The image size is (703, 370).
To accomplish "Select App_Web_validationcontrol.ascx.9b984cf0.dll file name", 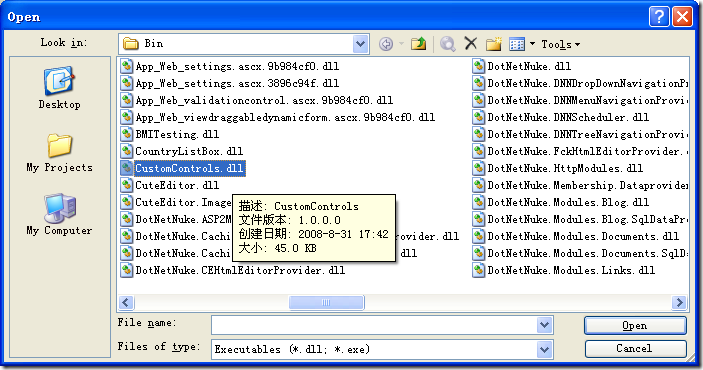I will click(264, 100).
